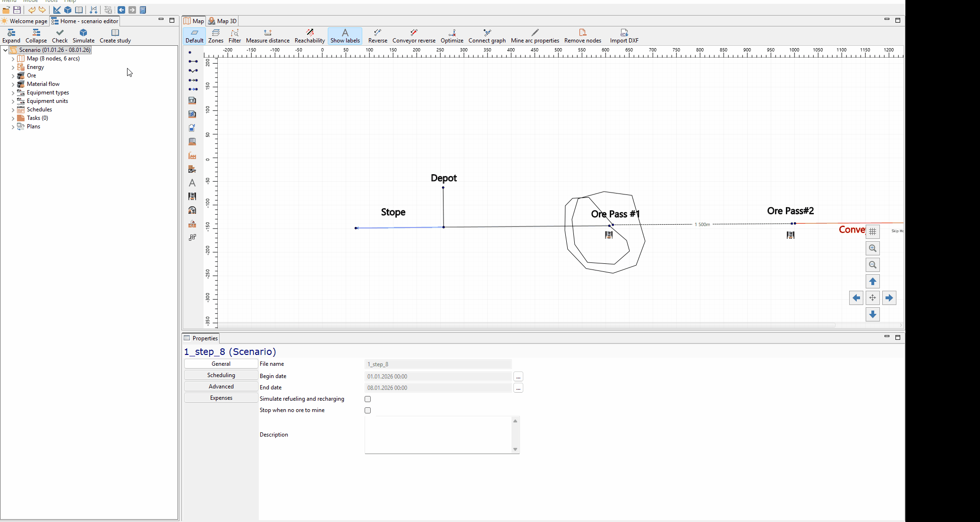Select the curved arc tool
Image resolution: width=980 pixels, height=522 pixels.
tap(193, 71)
